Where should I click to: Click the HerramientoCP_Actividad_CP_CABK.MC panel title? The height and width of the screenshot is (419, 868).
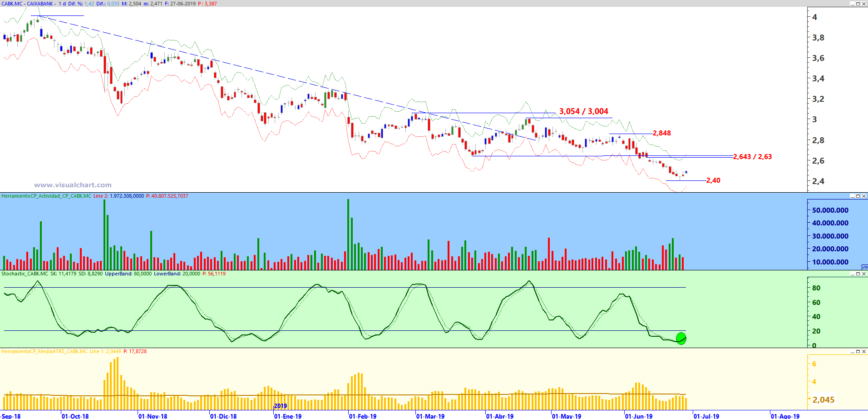click(x=46, y=196)
